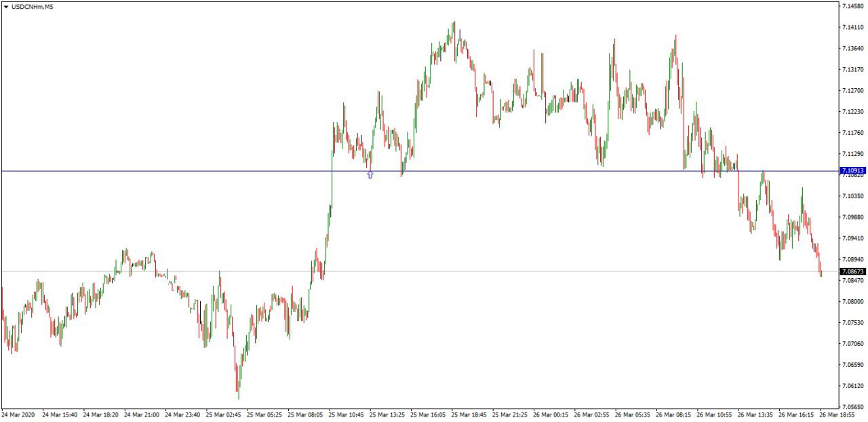The image size is (868, 422).
Task: Click the 26 Mar 10:55 time label
Action: tap(715, 415)
